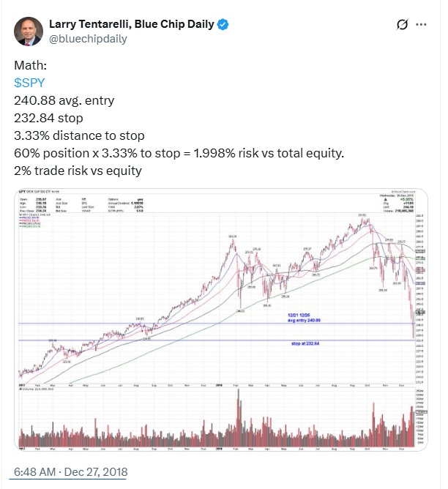Click the "avg entry 240.88" chart annotation
The width and height of the screenshot is (448, 489).
point(304,320)
